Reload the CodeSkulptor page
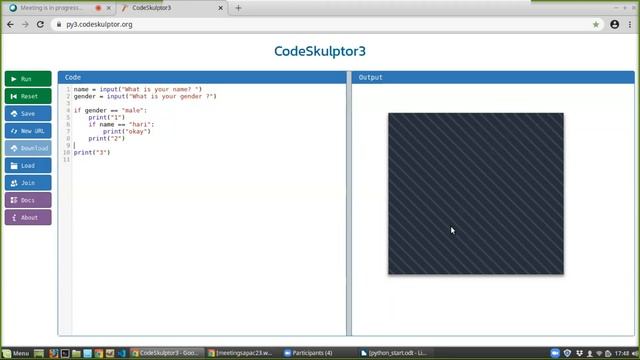This screenshot has width=640, height=360. (x=40, y=24)
